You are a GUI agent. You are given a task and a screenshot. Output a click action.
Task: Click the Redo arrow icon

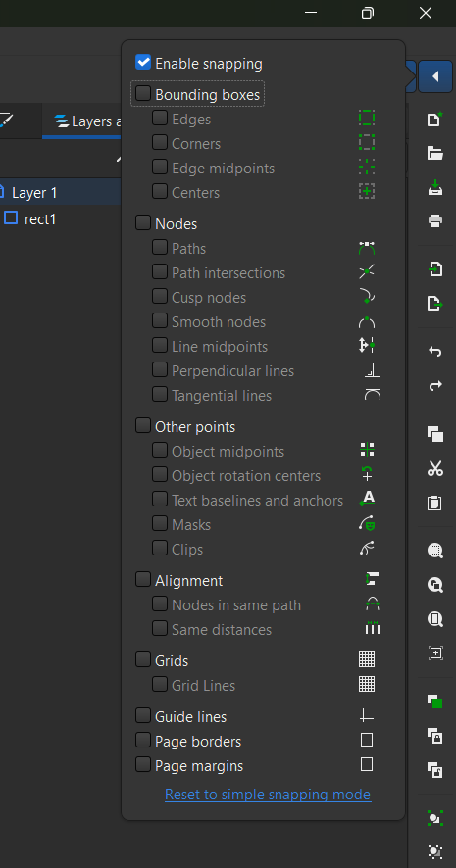[435, 385]
